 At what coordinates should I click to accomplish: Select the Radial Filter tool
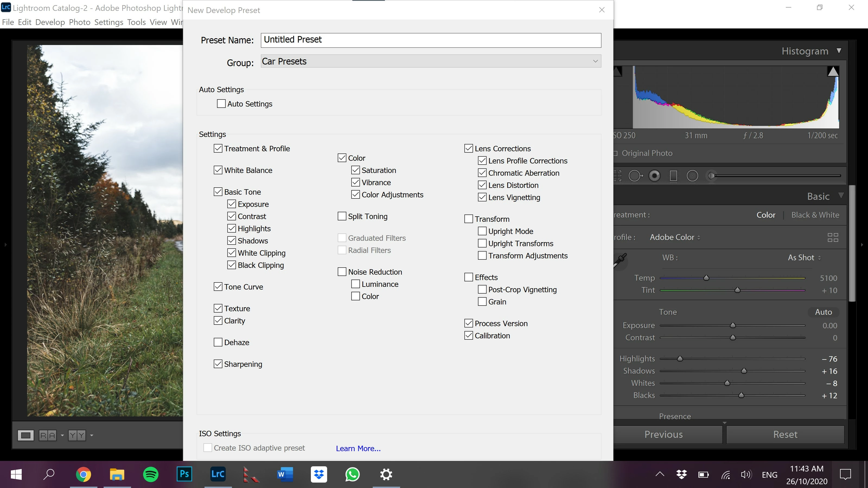(x=692, y=176)
